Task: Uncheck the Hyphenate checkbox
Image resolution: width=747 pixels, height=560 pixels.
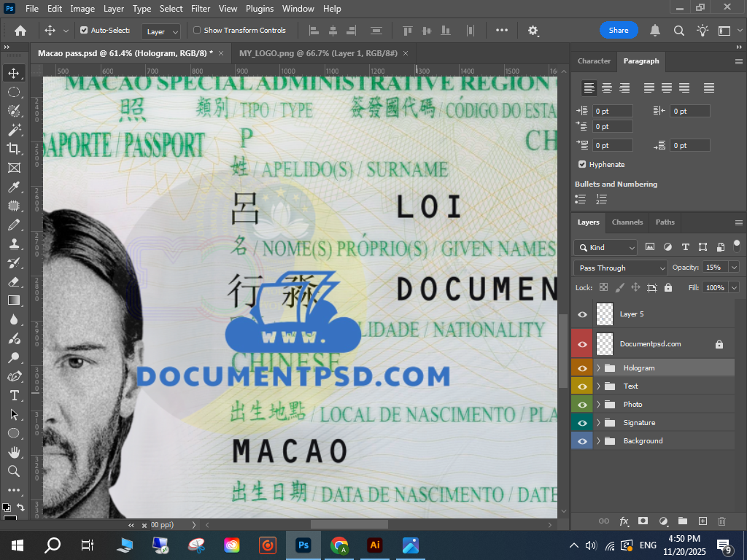Action: pos(582,165)
